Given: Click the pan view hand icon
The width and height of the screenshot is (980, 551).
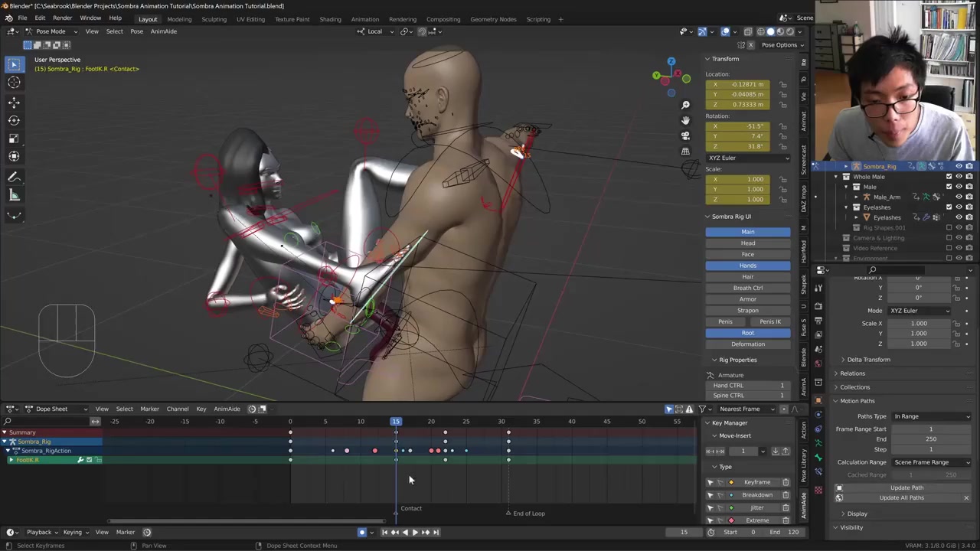Looking at the screenshot, I should tap(685, 120).
